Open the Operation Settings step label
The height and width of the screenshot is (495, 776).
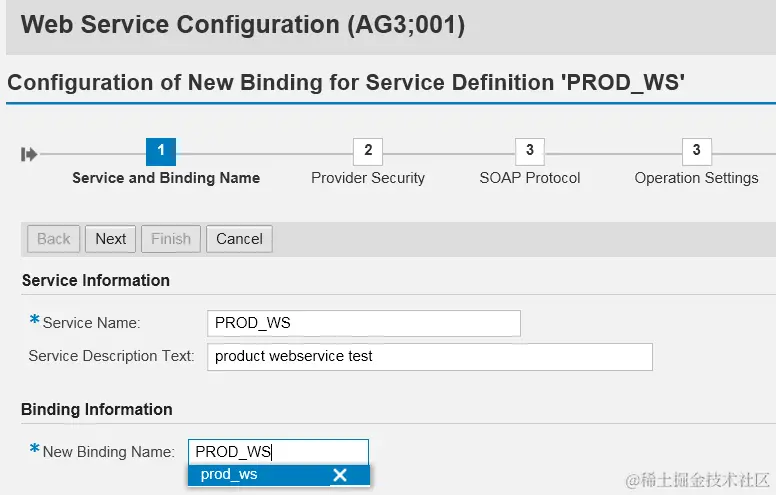pos(696,178)
